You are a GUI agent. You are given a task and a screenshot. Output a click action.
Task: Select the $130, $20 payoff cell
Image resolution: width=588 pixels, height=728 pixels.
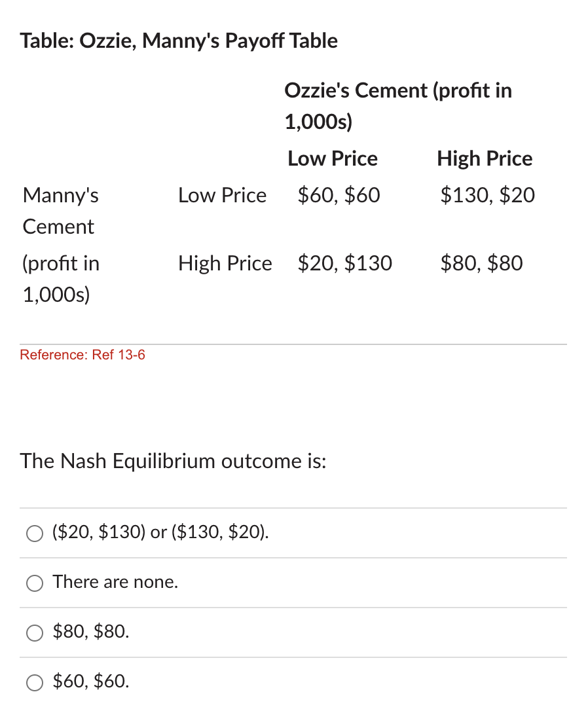[487, 194]
